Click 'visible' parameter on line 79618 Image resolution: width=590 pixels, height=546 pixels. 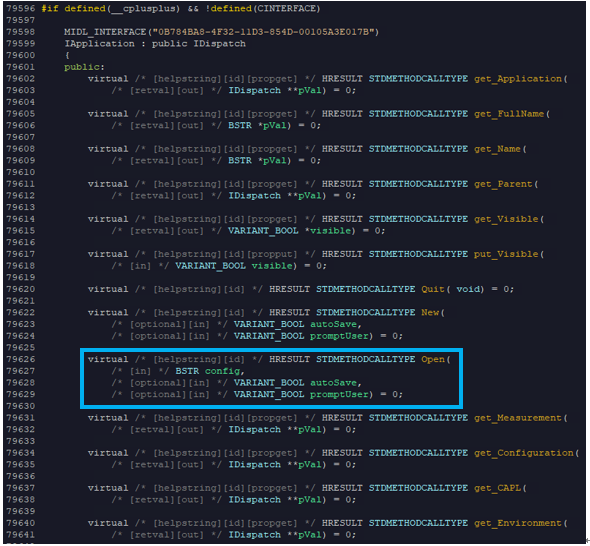click(x=272, y=266)
